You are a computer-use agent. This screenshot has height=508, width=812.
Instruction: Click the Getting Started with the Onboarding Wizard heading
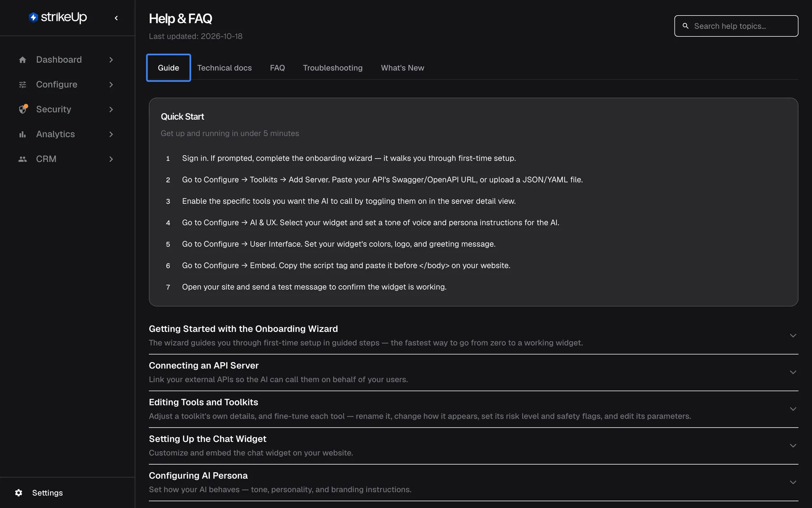pyautogui.click(x=244, y=329)
